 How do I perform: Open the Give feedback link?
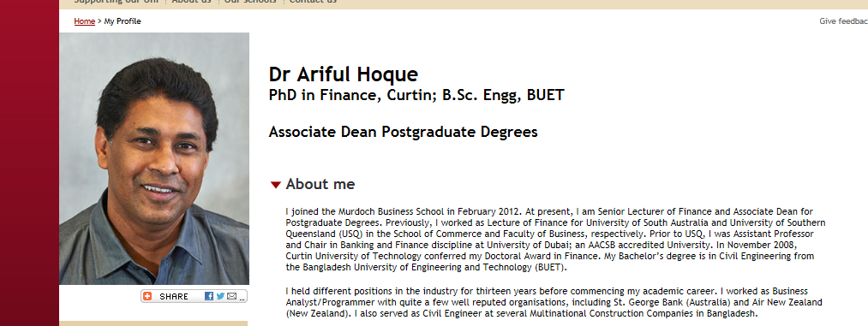click(844, 21)
